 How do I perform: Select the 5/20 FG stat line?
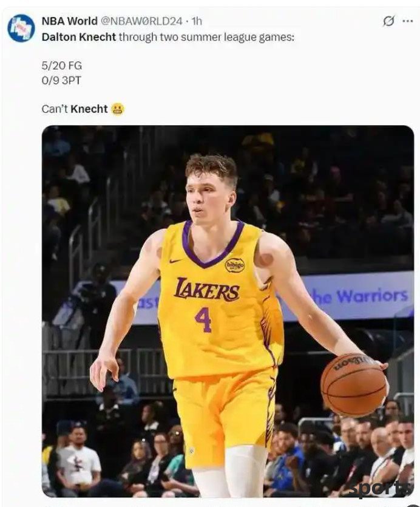pyautogui.click(x=61, y=66)
